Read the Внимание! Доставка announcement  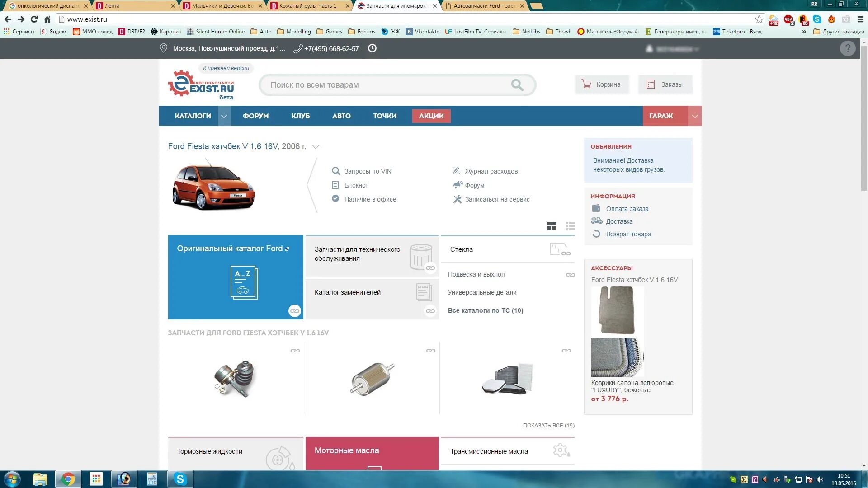(629, 165)
